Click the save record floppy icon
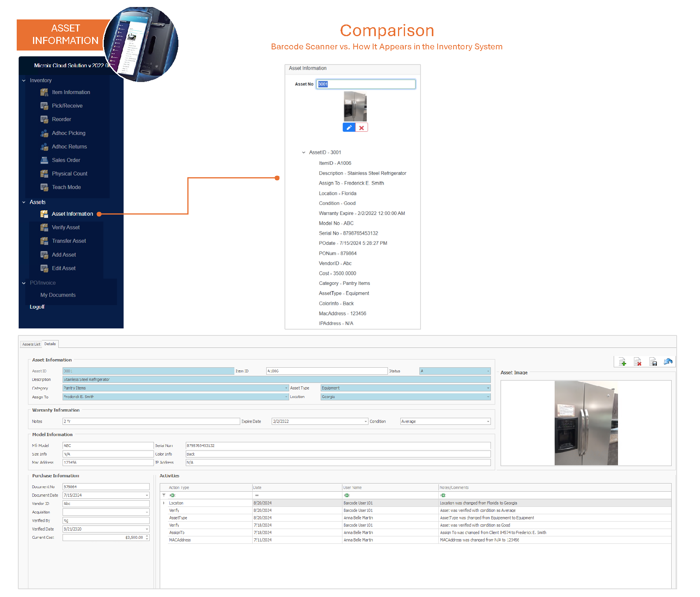The image size is (700, 597). coord(653,362)
